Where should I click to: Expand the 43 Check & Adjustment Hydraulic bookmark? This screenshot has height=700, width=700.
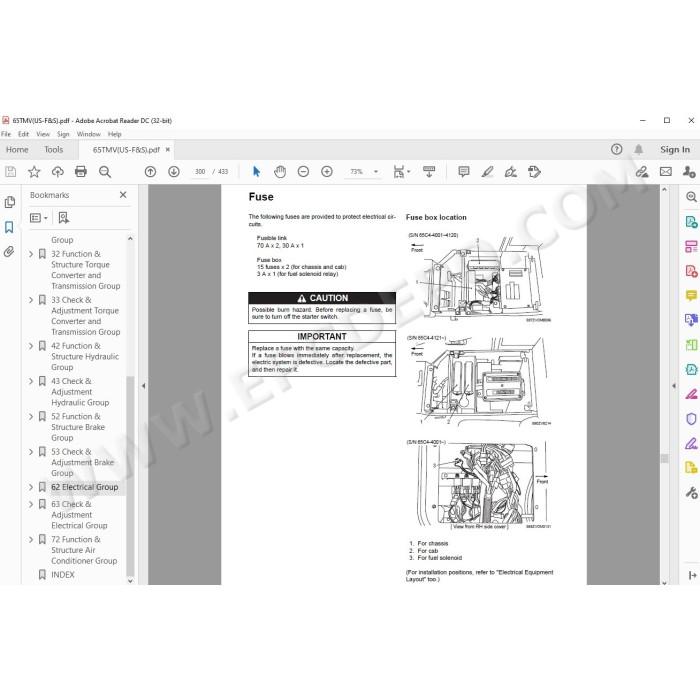tap(31, 381)
